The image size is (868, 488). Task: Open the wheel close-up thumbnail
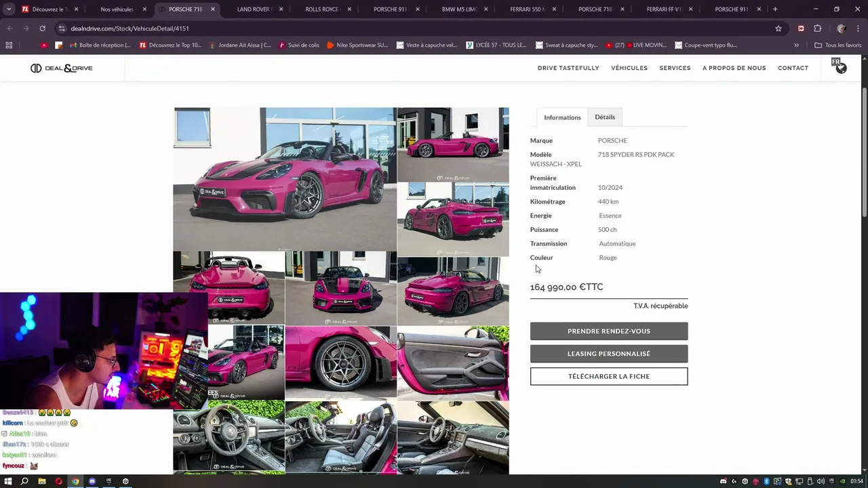pyautogui.click(x=341, y=363)
